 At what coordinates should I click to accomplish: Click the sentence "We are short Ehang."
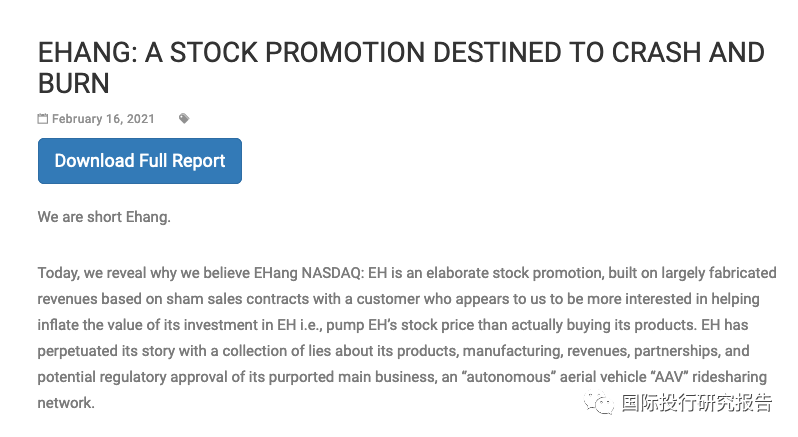104,217
